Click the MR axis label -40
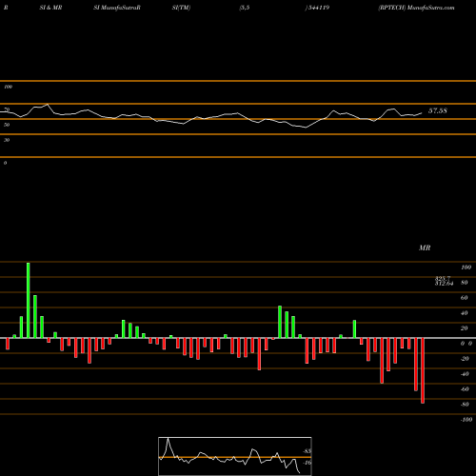This screenshot has height=476, width=476. 465,374
